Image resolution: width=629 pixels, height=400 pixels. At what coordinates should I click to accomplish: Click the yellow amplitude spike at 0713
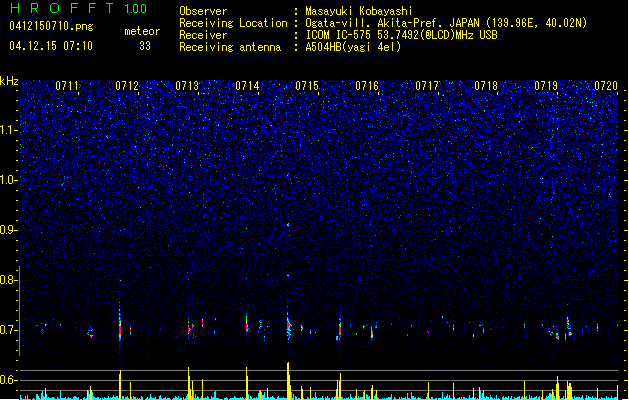[189, 383]
